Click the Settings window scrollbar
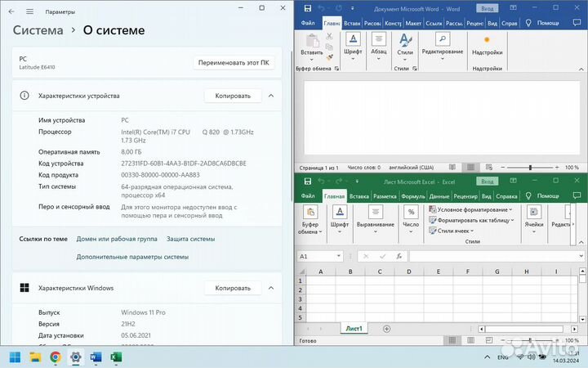The height and width of the screenshot is (368, 588). coord(292,126)
